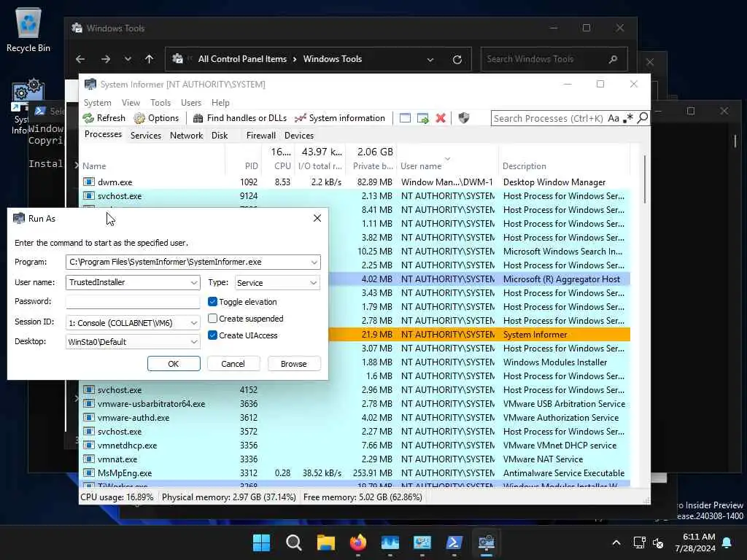Click forward arrow in Windows Tools
The height and width of the screenshot is (560, 747).
[x=106, y=59]
